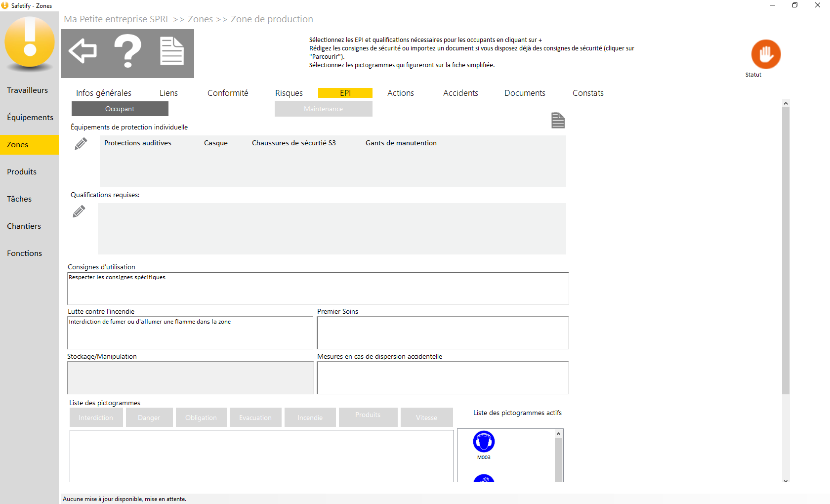Click the Zones breadcrumb link

200,19
